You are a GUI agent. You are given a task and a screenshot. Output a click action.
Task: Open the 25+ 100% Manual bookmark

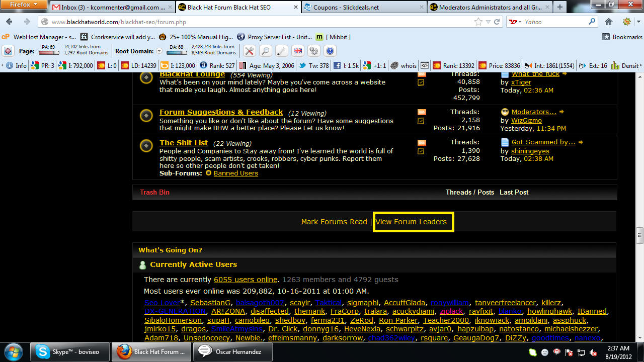pyautogui.click(x=195, y=37)
